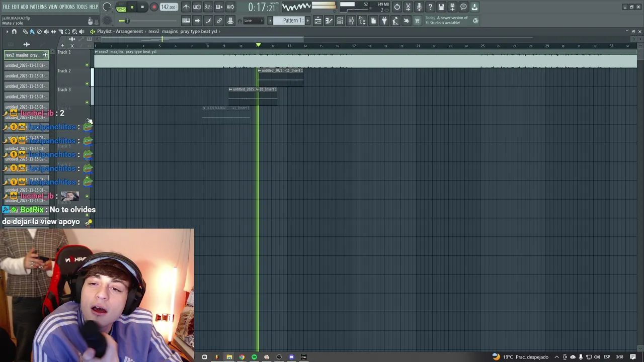Click the download update icon
Screen dimensions: 644x362
[474, 7]
